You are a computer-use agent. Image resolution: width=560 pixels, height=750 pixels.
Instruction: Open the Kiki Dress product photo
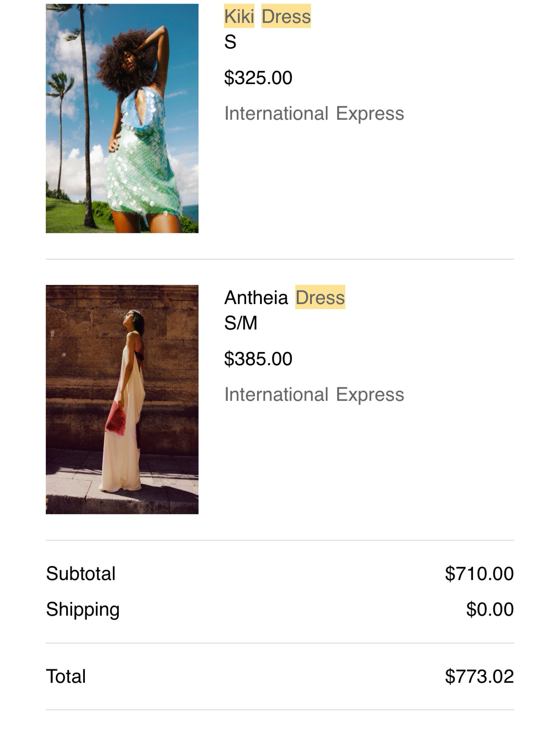[x=122, y=118]
